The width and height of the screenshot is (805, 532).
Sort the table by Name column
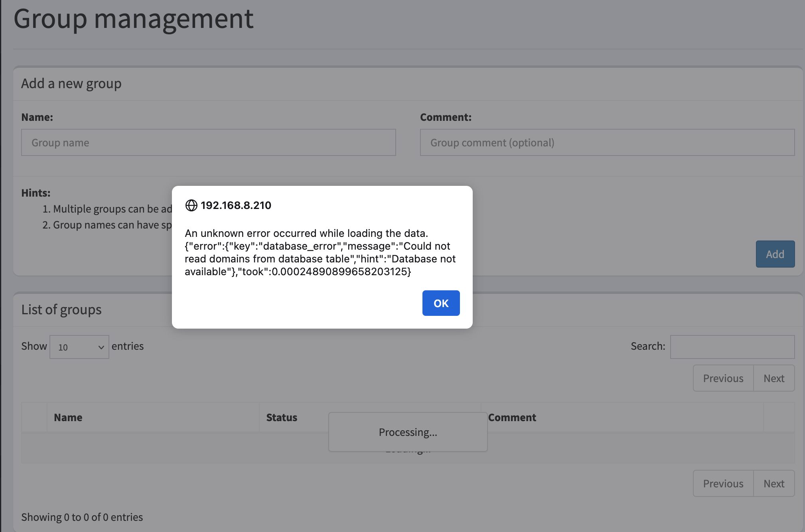(68, 417)
